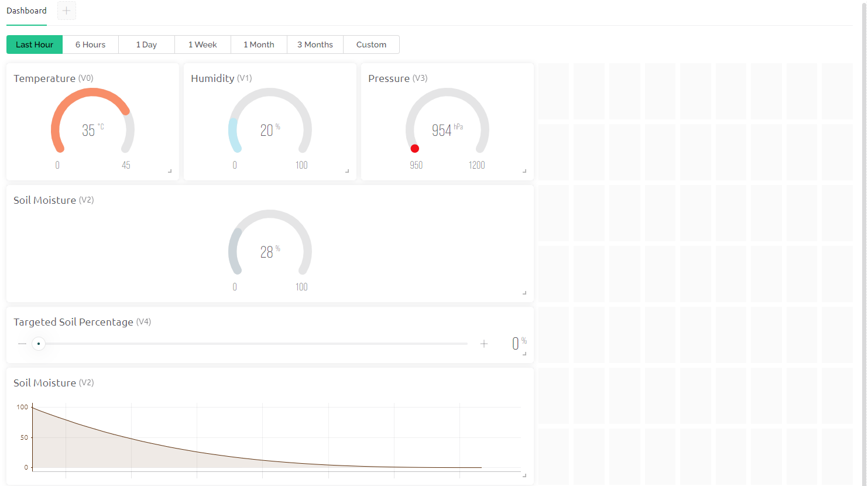
Task: Click the temperature value 35
Action: [x=88, y=131]
